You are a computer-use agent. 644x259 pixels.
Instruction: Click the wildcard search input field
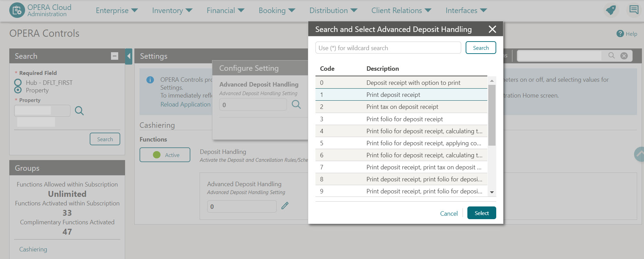click(x=388, y=48)
